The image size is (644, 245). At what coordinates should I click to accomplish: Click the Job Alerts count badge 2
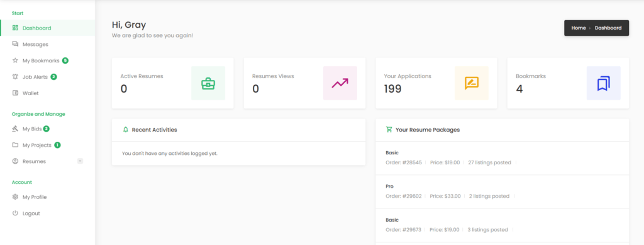coord(54,77)
